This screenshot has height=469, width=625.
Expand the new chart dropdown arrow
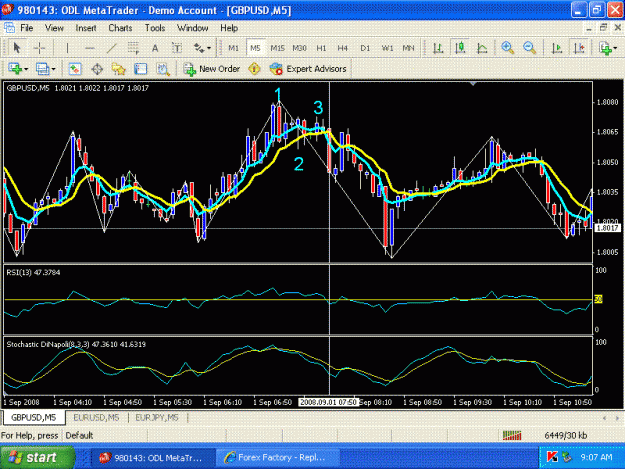(26, 69)
